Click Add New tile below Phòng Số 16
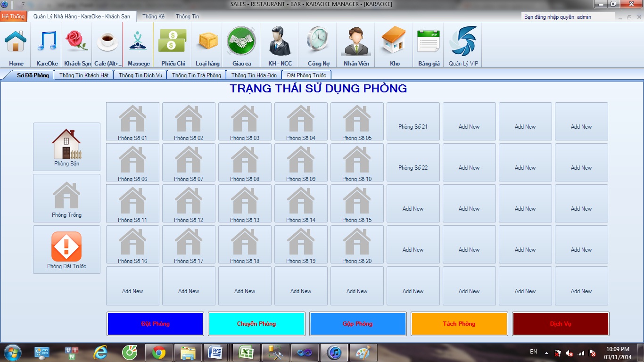The width and height of the screenshot is (644, 362). click(x=132, y=286)
